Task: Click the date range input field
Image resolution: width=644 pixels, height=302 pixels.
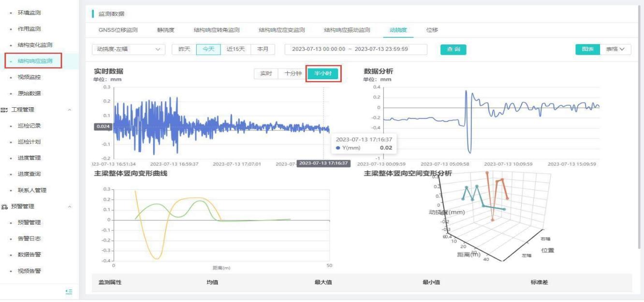Action: pyautogui.click(x=356, y=49)
